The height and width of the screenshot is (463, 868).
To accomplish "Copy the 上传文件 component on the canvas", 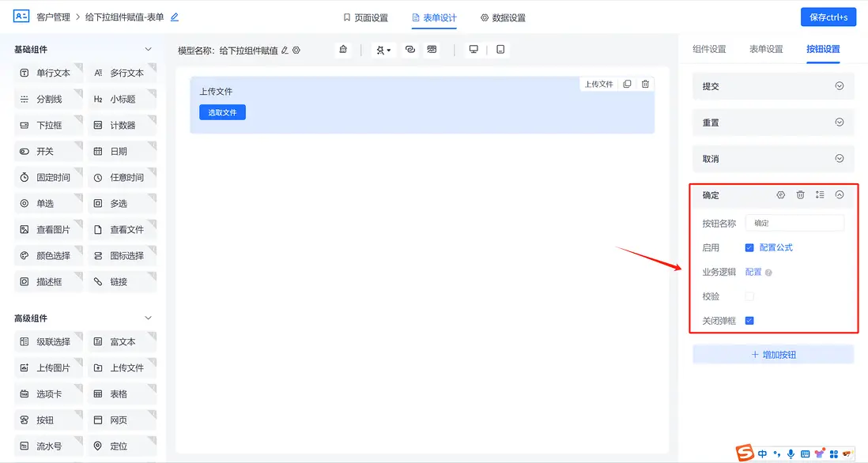I will tap(626, 84).
